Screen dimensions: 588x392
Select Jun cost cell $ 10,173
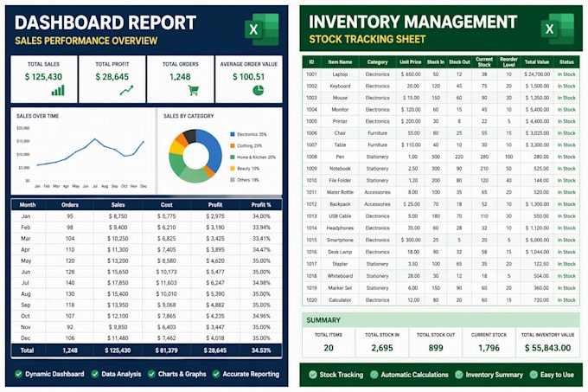tap(167, 272)
